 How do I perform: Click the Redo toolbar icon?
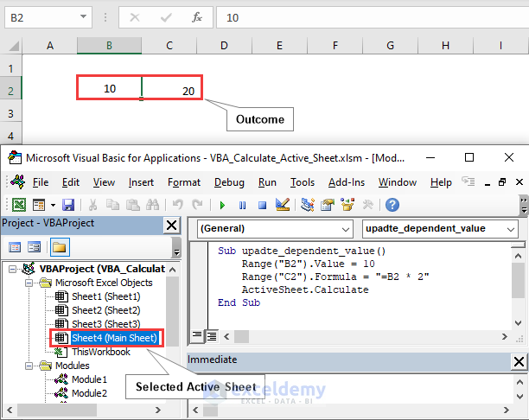click(197, 205)
